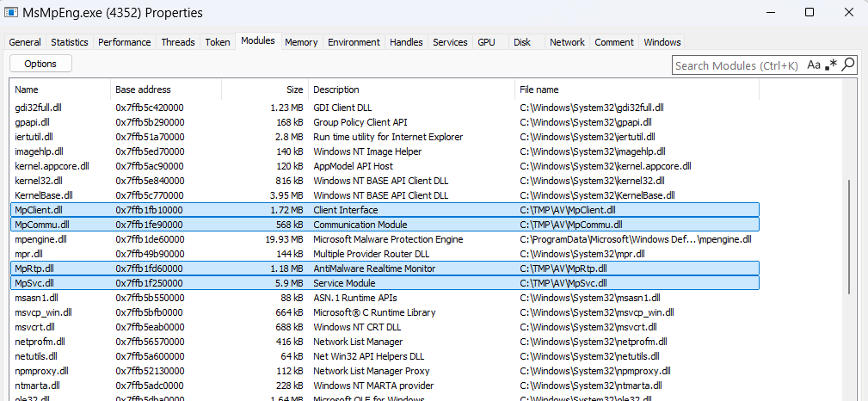Select the kernel32.dll module row

385,181
